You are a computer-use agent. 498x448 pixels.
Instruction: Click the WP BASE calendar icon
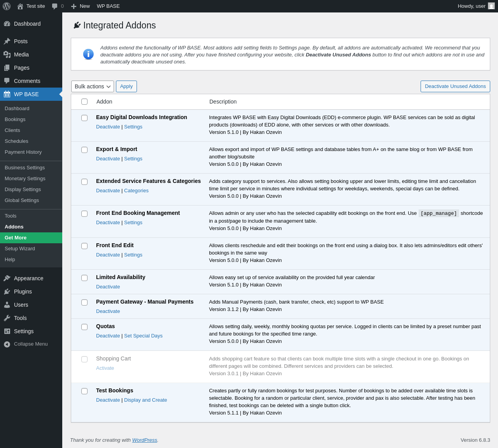coord(7,94)
